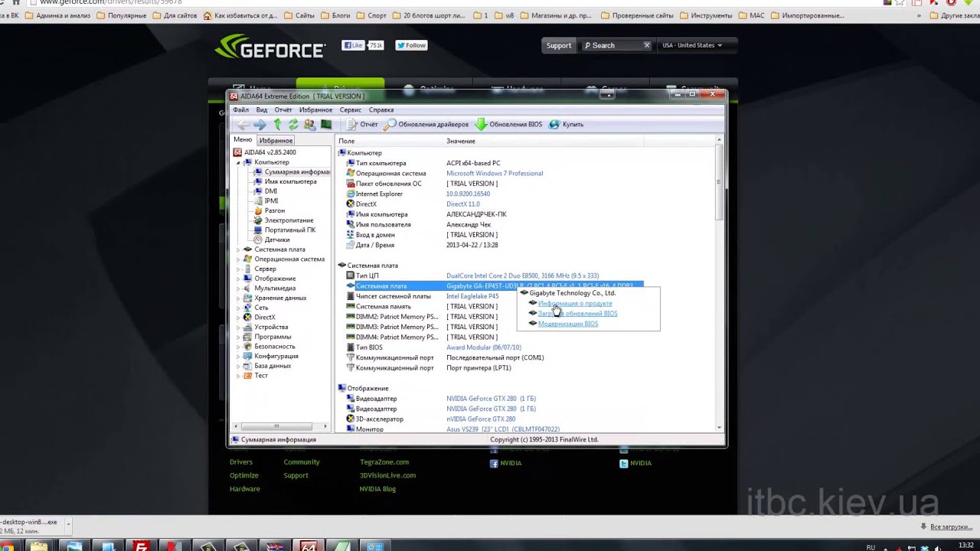Open the Файл menu
Viewport: 980px width, 551px height.
point(240,109)
